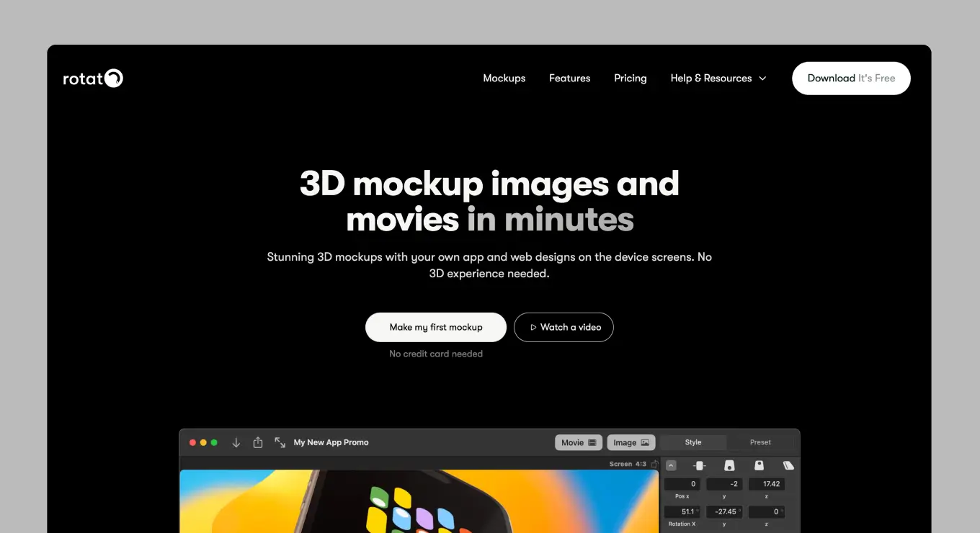Open the Mockups page
This screenshot has width=980, height=533.
pyautogui.click(x=504, y=79)
